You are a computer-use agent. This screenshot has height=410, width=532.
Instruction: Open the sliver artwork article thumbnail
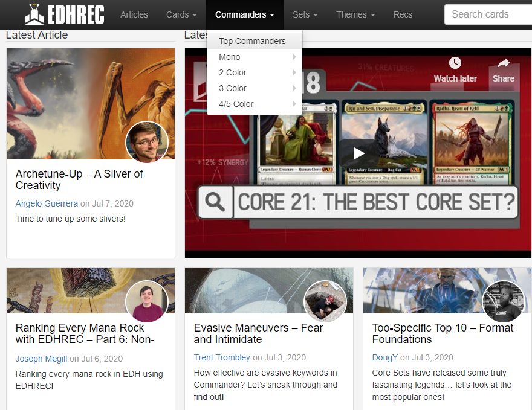point(91,104)
